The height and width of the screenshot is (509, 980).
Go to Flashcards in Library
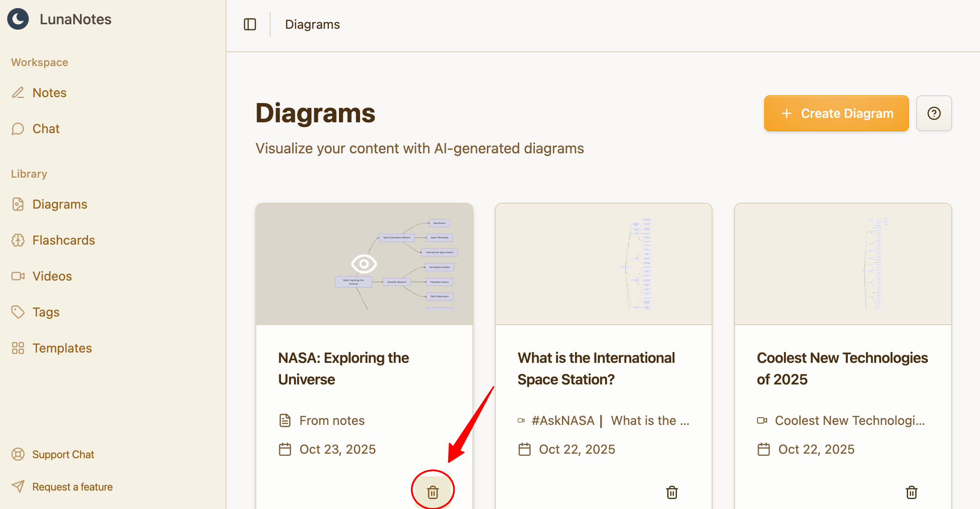coord(63,240)
